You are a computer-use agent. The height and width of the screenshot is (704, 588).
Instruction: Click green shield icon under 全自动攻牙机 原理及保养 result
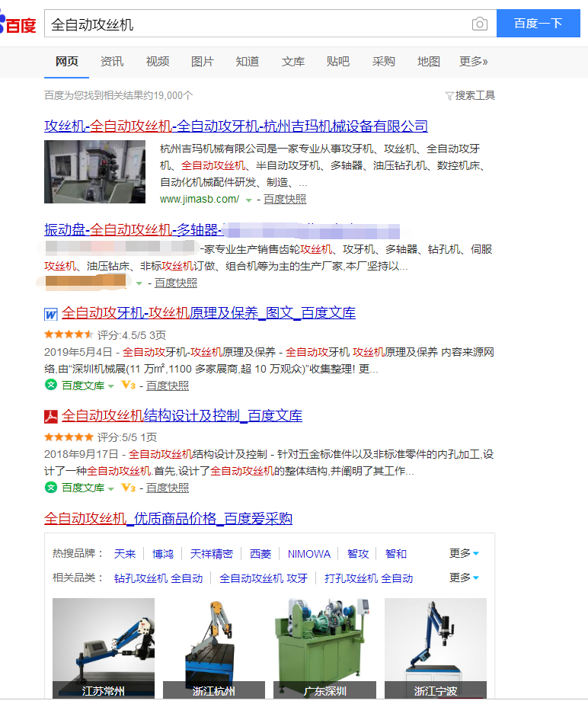click(51, 385)
